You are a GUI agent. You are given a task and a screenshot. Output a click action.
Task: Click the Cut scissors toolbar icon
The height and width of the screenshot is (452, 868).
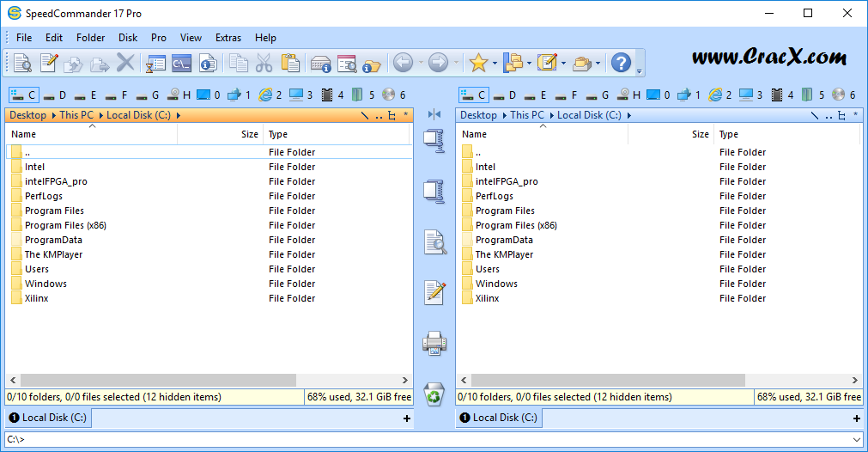264,63
